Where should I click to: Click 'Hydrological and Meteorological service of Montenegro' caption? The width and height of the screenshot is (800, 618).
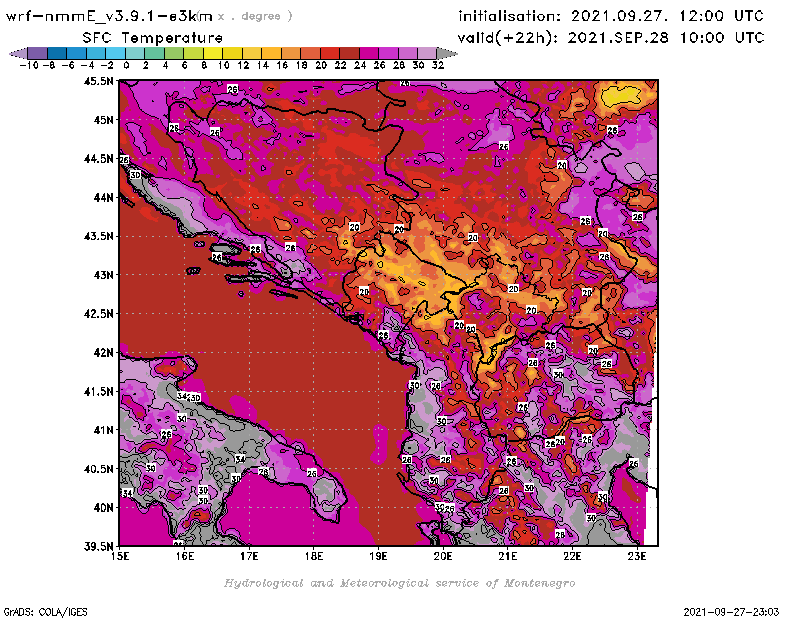click(x=399, y=583)
